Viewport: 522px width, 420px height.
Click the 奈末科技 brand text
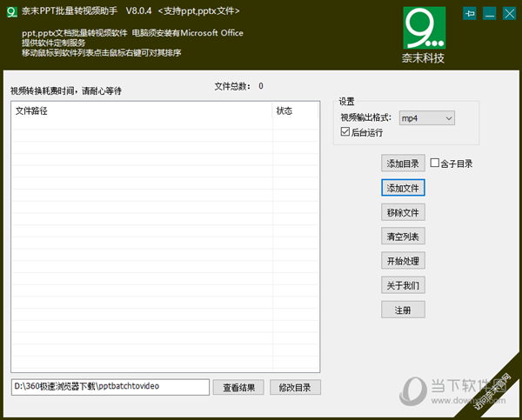[x=423, y=58]
